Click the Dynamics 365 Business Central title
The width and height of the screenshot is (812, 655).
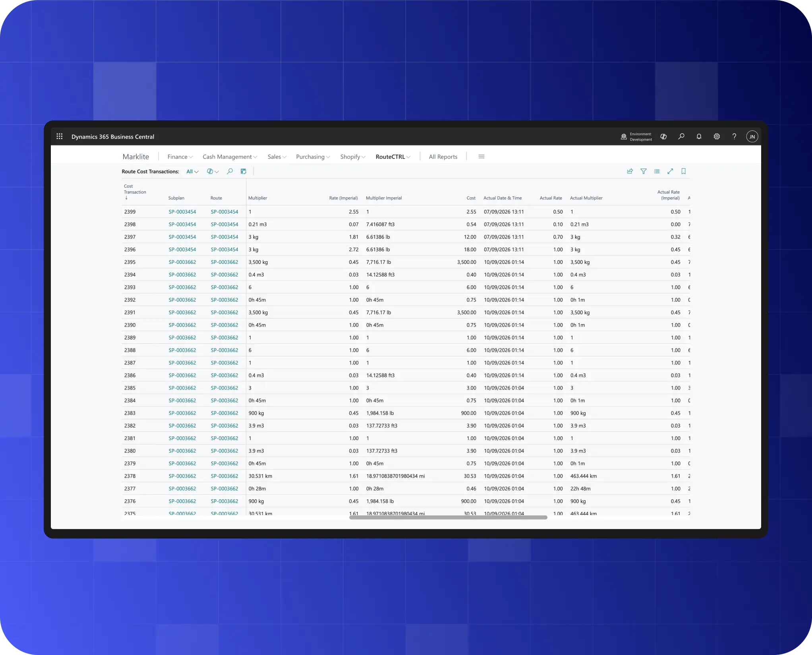point(113,137)
